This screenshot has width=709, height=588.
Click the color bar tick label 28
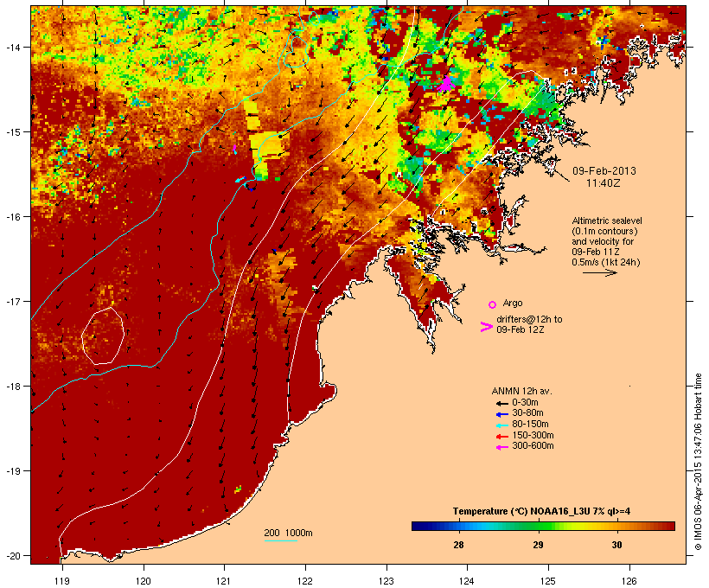pos(458,545)
